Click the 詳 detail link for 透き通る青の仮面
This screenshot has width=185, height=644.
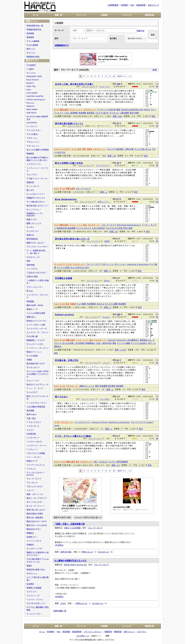point(157,126)
